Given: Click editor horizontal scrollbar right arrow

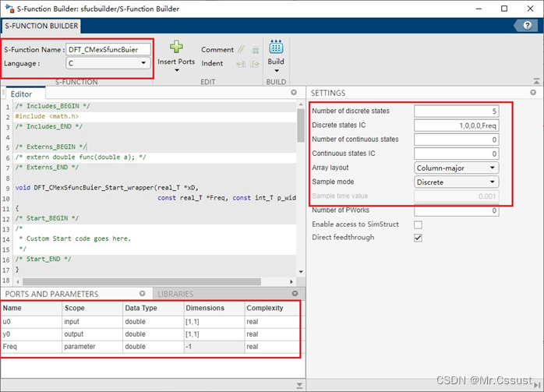Looking at the screenshot, I should point(291,281).
